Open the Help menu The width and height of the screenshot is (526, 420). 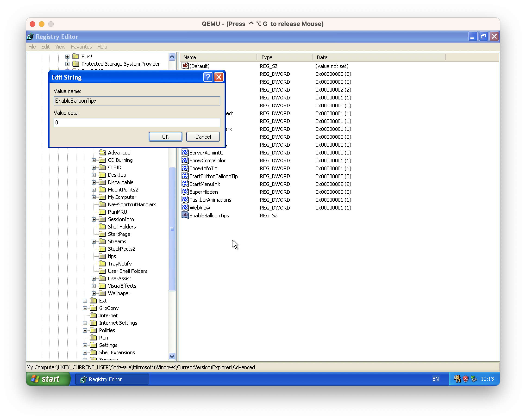[x=102, y=46]
